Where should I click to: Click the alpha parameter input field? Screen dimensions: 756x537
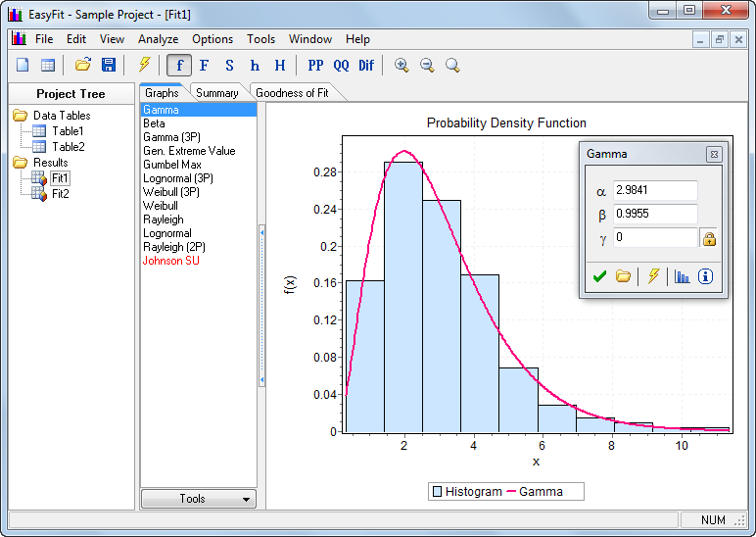[x=655, y=191]
